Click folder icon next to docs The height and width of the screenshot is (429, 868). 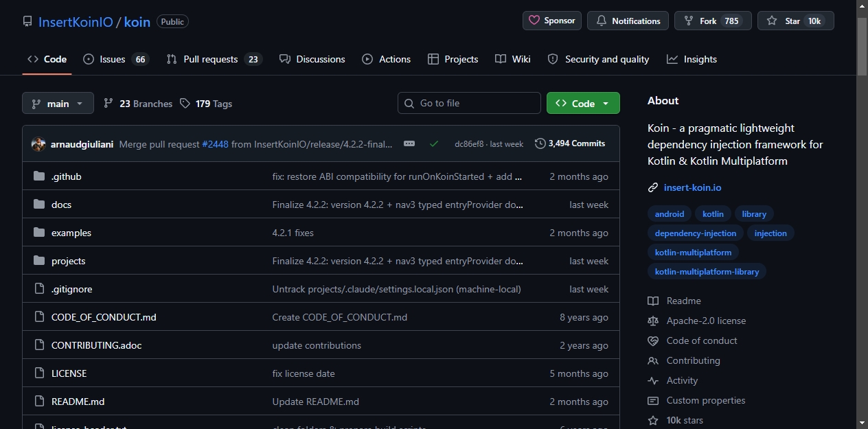pyautogui.click(x=39, y=205)
